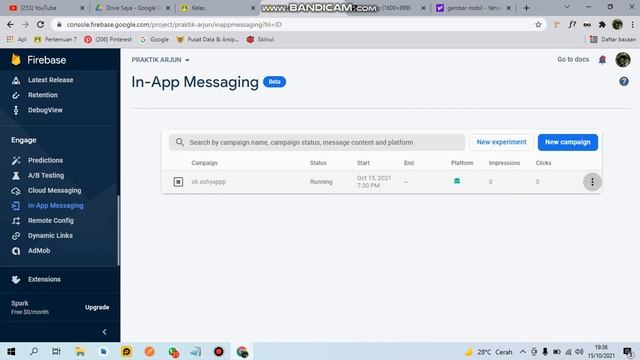Click the New experiment button
The height and width of the screenshot is (360, 640).
click(501, 142)
